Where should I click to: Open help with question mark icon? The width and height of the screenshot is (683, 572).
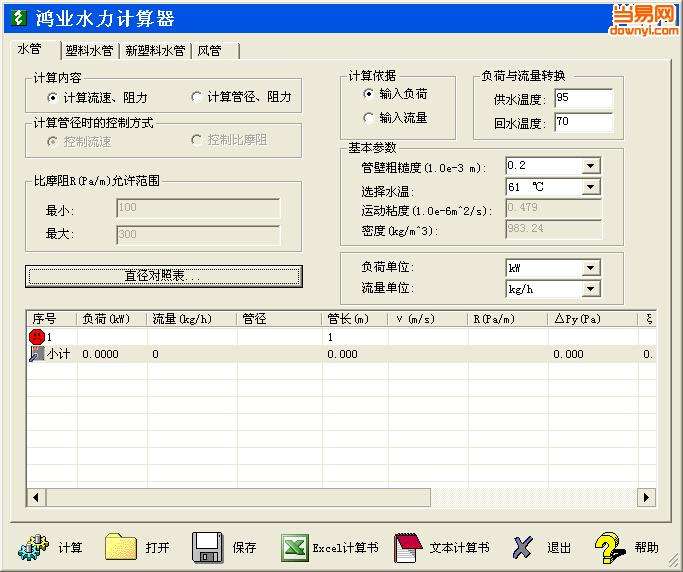pos(610,547)
